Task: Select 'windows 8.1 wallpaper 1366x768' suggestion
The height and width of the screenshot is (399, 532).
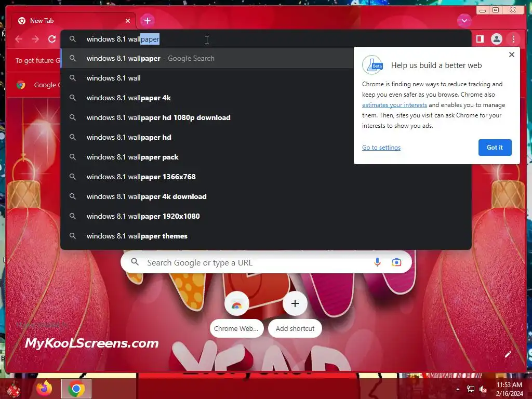Action: (265, 177)
